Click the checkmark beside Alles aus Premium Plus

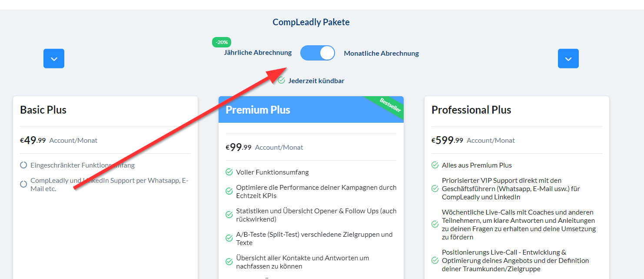click(435, 165)
